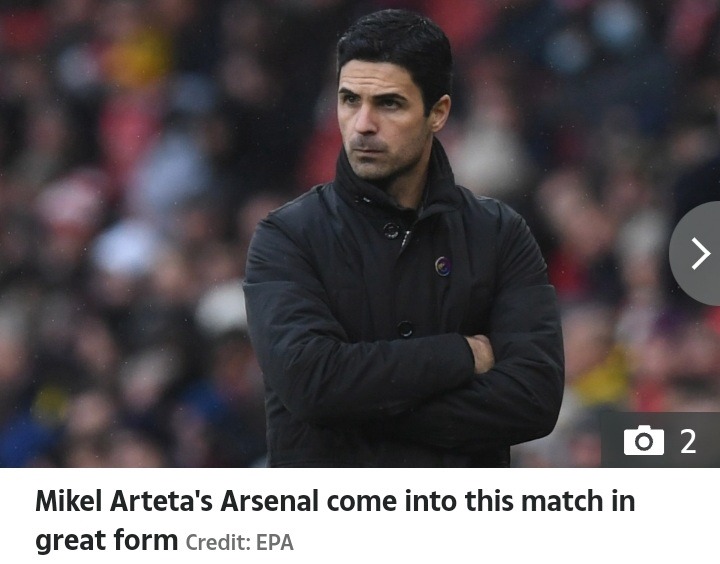
Task: Click the word 'Credit:' label
Action: [x=218, y=542]
